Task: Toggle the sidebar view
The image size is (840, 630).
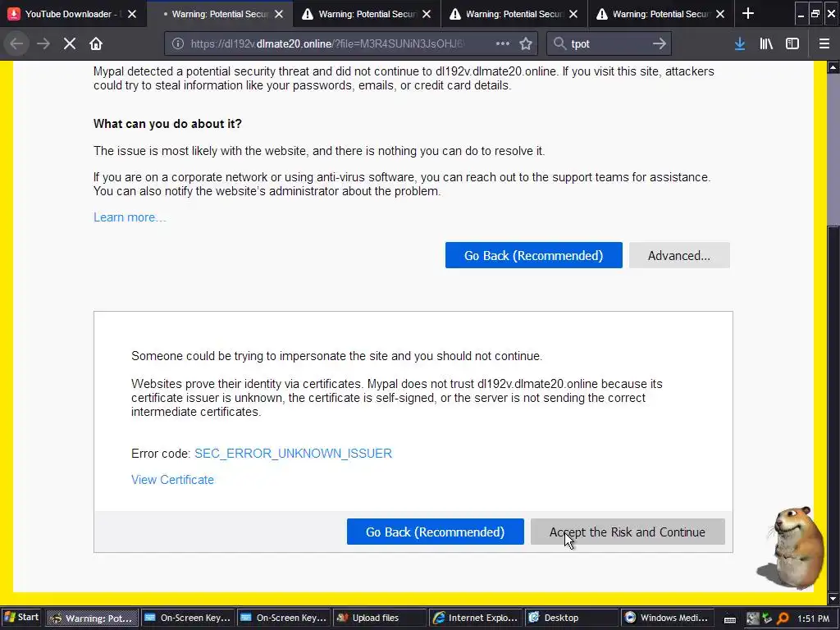Action: click(x=792, y=44)
